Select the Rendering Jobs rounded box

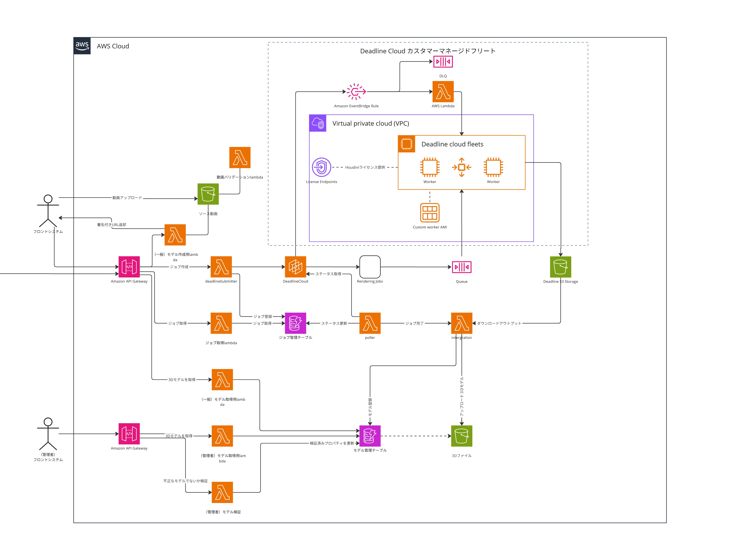tap(370, 267)
